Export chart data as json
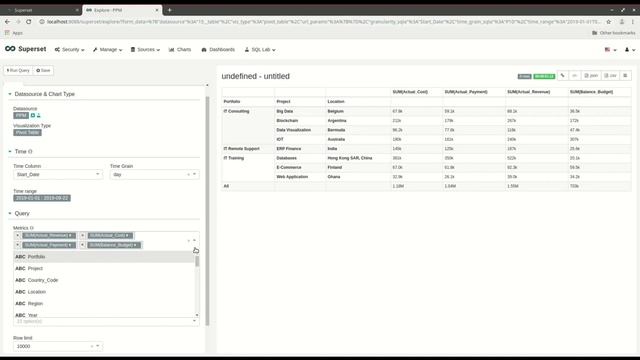The image size is (640, 360). click(591, 76)
